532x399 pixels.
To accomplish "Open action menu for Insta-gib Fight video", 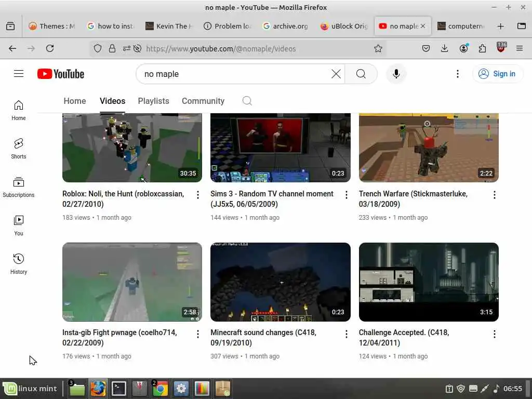I will (x=198, y=334).
